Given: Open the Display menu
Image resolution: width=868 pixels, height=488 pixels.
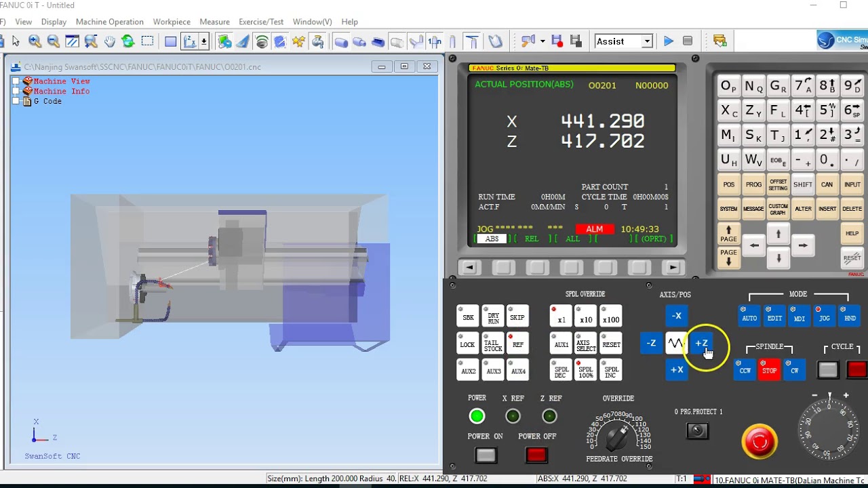Looking at the screenshot, I should 54,22.
